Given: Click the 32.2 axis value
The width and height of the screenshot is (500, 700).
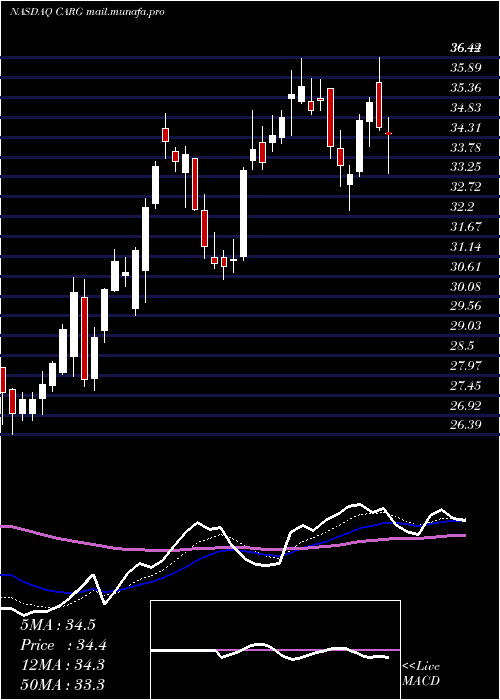Looking at the screenshot, I should [462, 207].
